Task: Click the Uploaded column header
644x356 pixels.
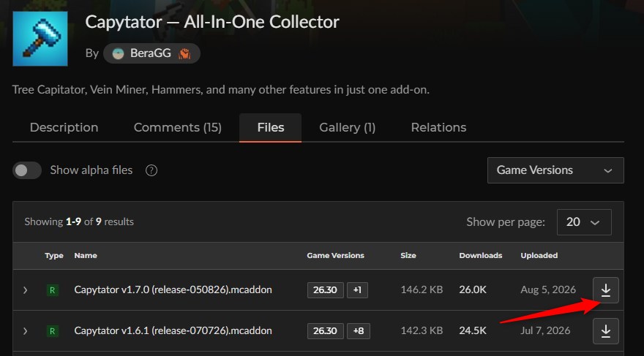Action: coord(539,256)
